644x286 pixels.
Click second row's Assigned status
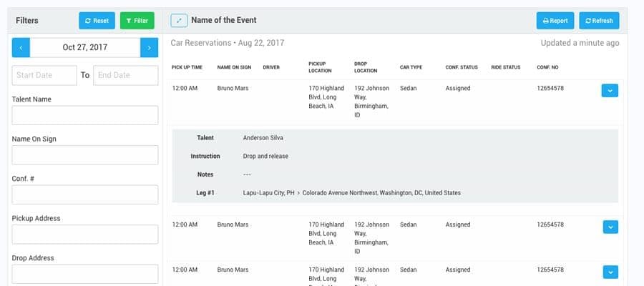tap(458, 225)
